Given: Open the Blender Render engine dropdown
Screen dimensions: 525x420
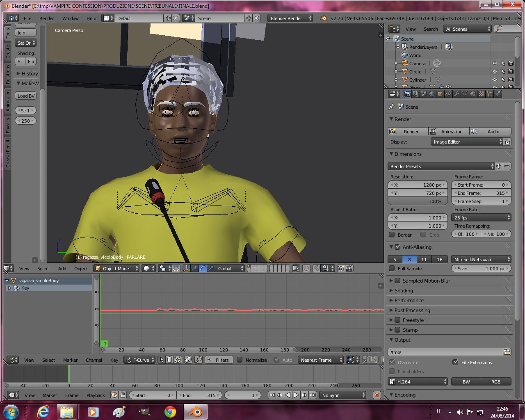Looking at the screenshot, I should click(x=290, y=18).
